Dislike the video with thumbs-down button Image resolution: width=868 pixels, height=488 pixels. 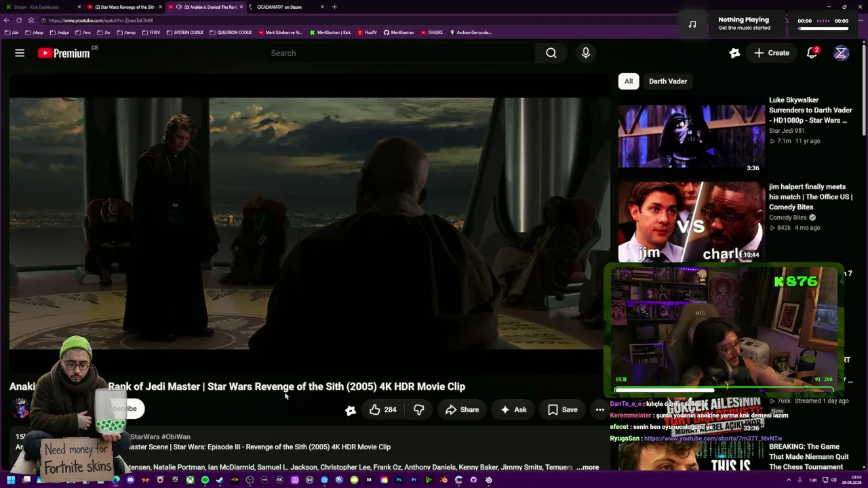tap(419, 410)
